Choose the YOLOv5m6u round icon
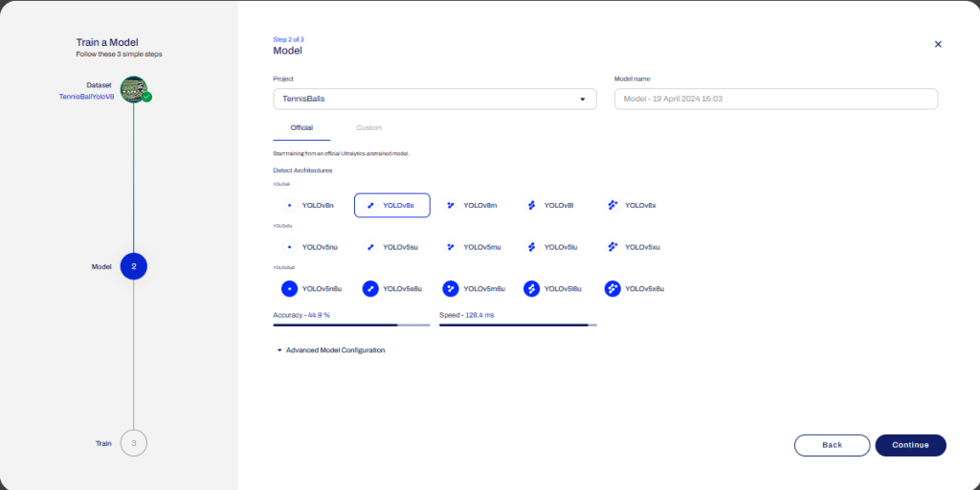 coord(451,288)
